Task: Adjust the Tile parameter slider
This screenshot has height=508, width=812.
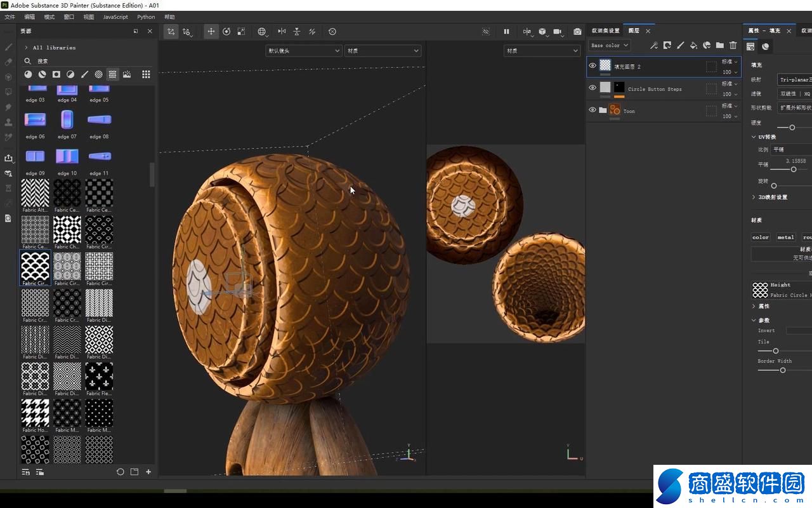Action: 775,351
